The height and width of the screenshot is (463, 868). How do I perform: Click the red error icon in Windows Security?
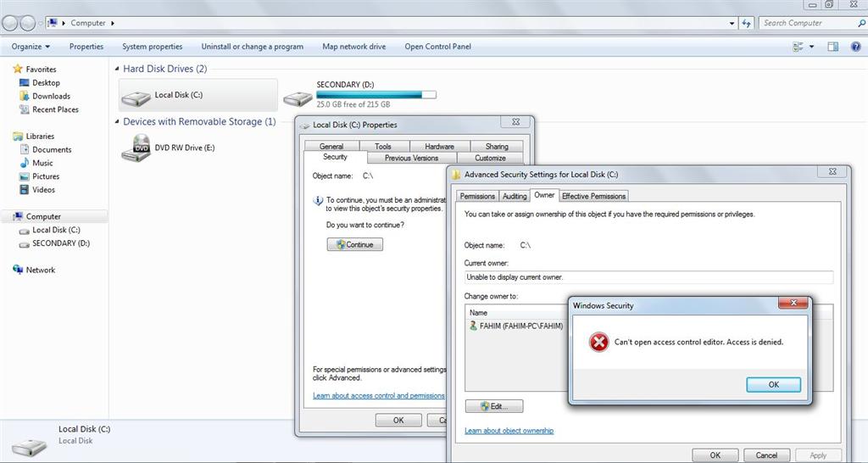coord(598,343)
